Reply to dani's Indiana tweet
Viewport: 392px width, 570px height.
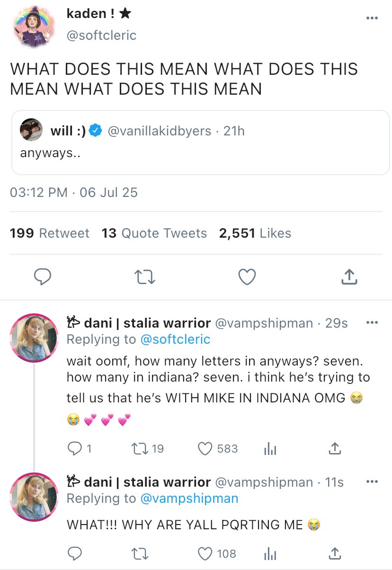[x=75, y=448]
